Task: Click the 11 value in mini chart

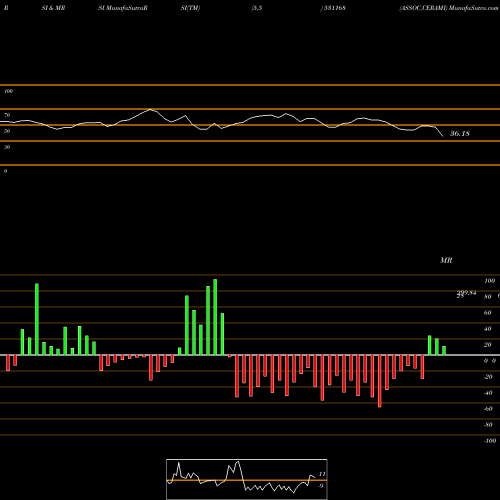Action: pos(322,474)
